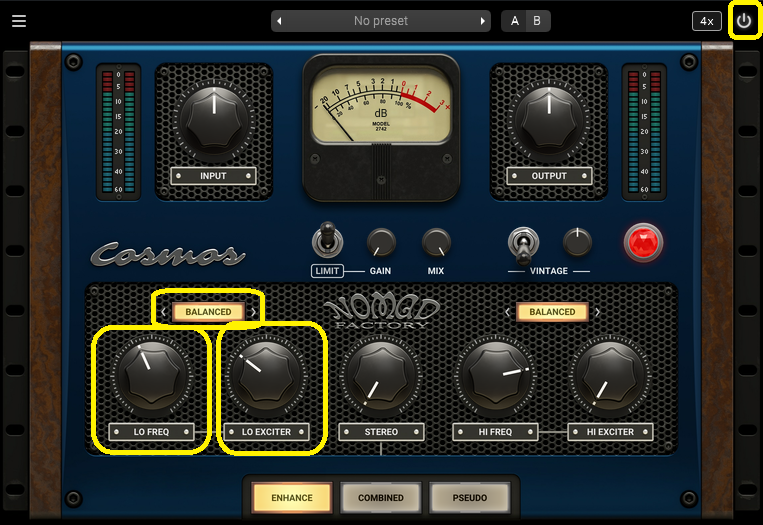Viewport: 763px width, 525px height.
Task: Click the HI EXCITER label plate
Action: [x=610, y=432]
